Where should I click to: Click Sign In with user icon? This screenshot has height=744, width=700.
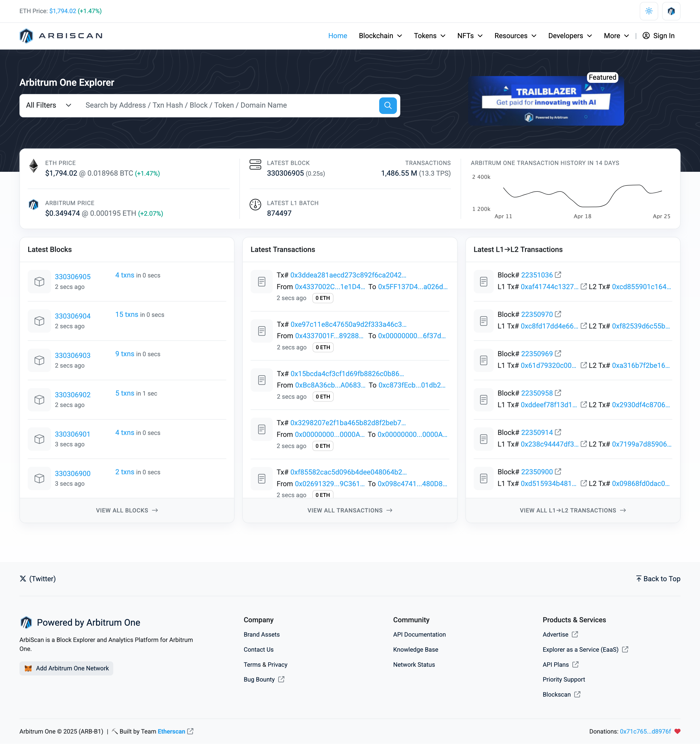pyautogui.click(x=658, y=36)
